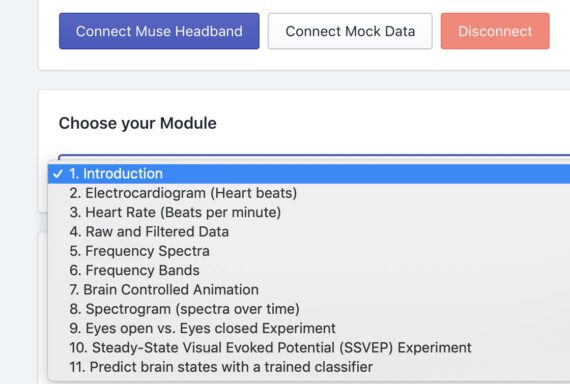The height and width of the screenshot is (384, 570).
Task: Choose the 5. Frequency Spectra module
Action: coord(309,251)
